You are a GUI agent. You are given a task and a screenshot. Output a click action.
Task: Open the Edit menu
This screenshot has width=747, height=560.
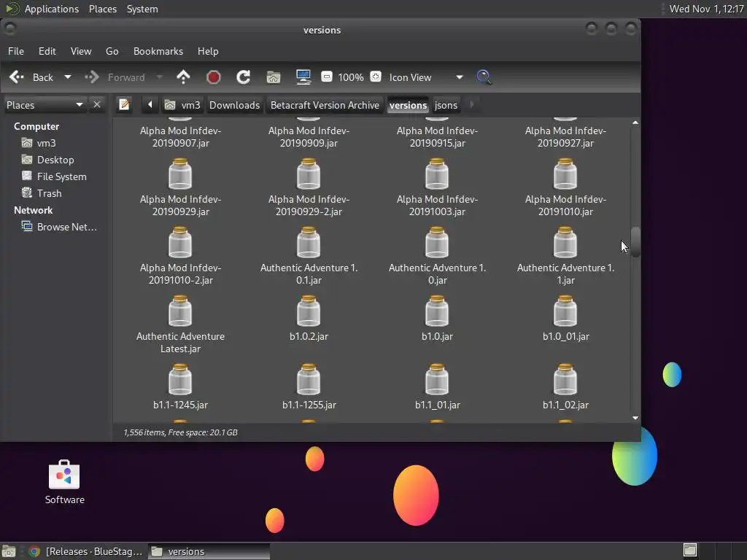(x=47, y=51)
